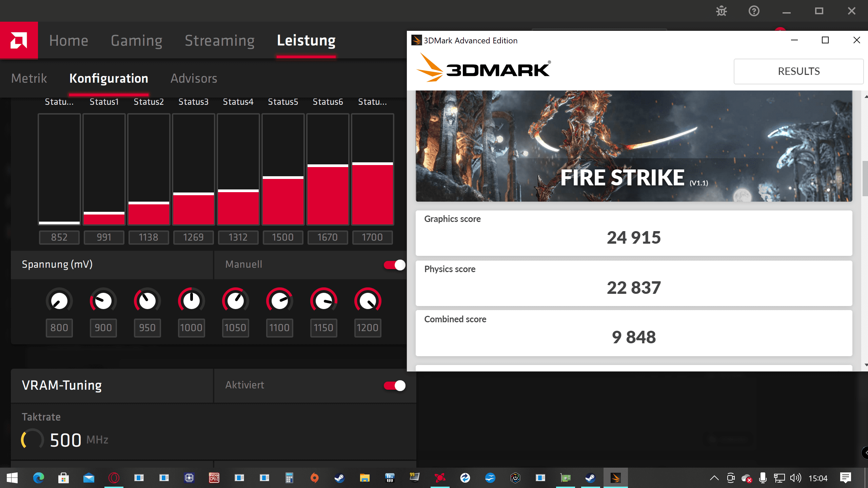Open Microsoft Store from the taskbar
868x488 pixels.
pyautogui.click(x=63, y=478)
